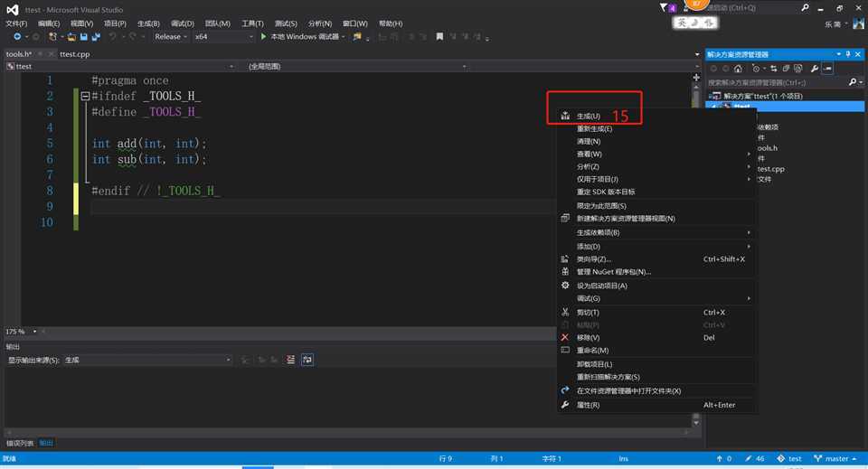Click the editor split window handle icon
This screenshot has width=868, height=469.
pyautogui.click(x=696, y=78)
